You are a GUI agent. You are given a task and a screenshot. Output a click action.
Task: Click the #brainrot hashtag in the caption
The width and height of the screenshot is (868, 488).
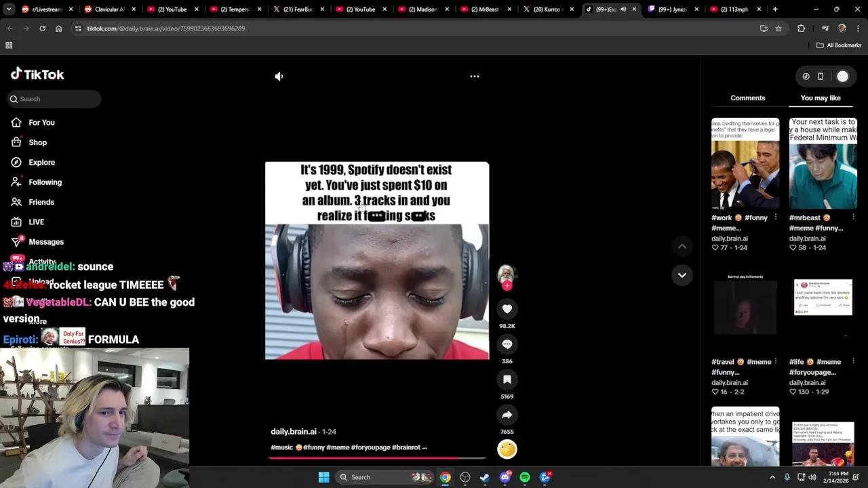(406, 447)
